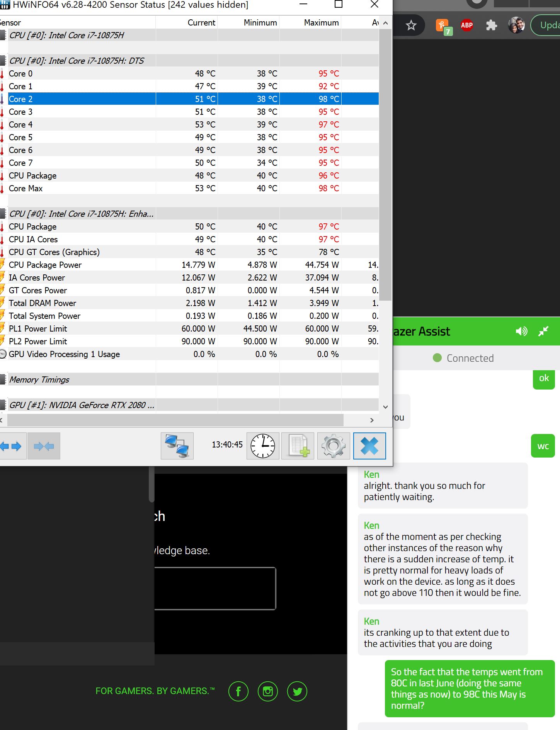Image resolution: width=560 pixels, height=730 pixels.
Task: Select the Core Max row
Action: pyautogui.click(x=189, y=188)
